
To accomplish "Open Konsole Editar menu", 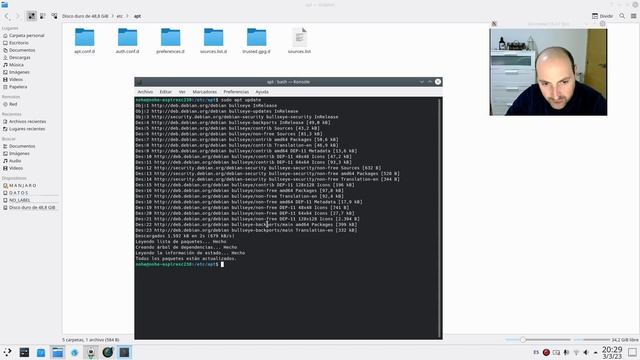I will pos(165,92).
